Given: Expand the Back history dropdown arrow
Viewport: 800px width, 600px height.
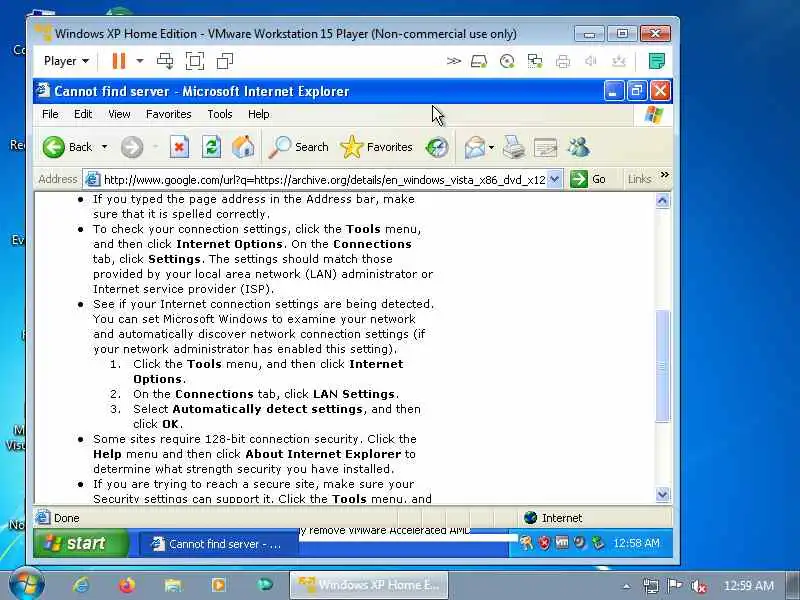Looking at the screenshot, I should pos(105,147).
